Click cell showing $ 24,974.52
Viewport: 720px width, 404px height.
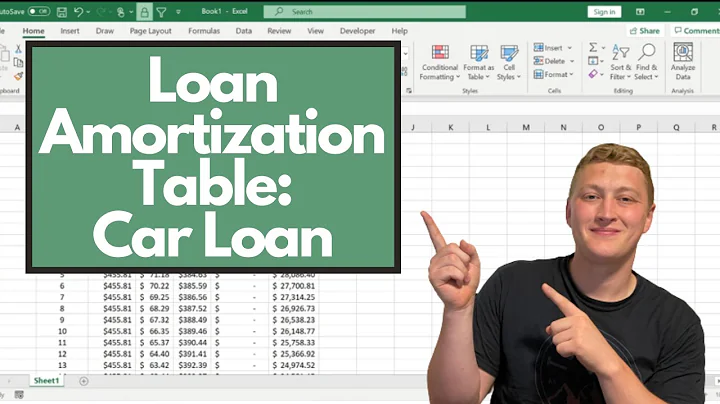[293, 365]
